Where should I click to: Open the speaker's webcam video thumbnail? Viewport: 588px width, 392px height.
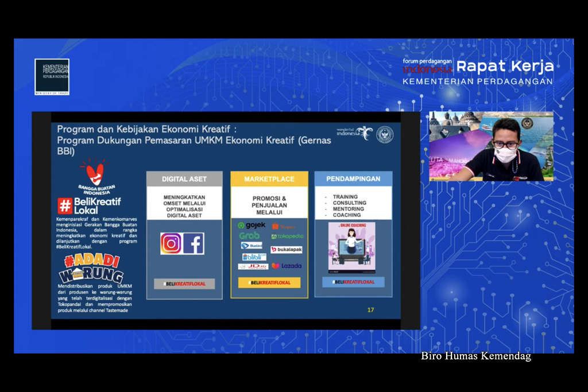click(x=492, y=146)
